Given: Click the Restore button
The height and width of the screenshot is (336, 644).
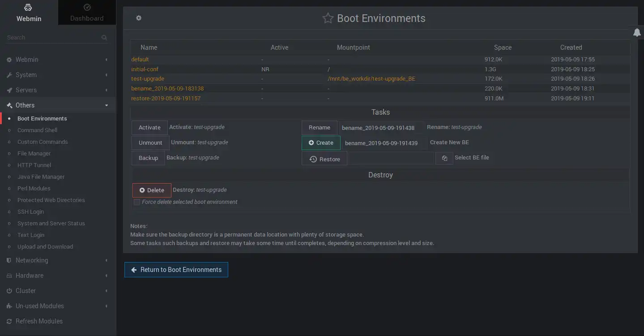Looking at the screenshot, I should tap(324, 159).
